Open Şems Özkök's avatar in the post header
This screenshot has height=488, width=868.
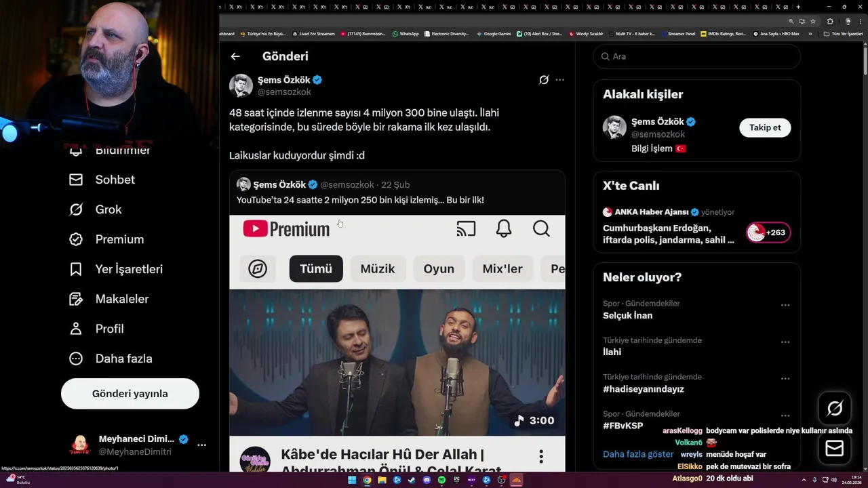tap(241, 85)
